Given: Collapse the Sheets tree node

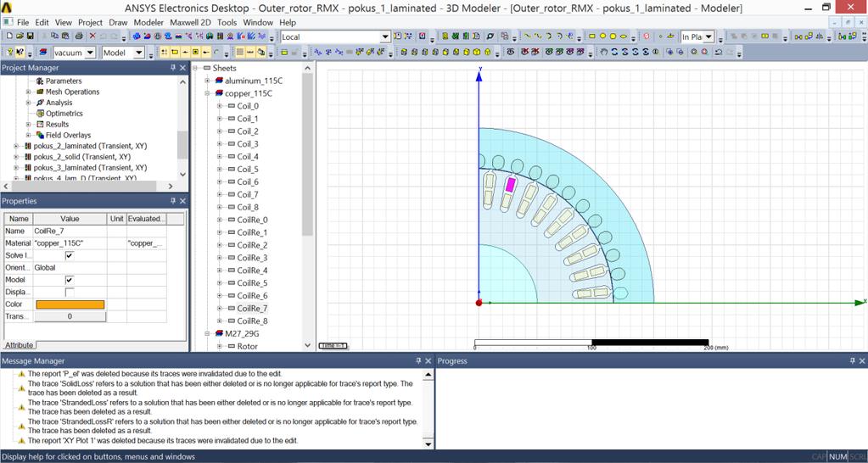Looking at the screenshot, I should pos(196,68).
